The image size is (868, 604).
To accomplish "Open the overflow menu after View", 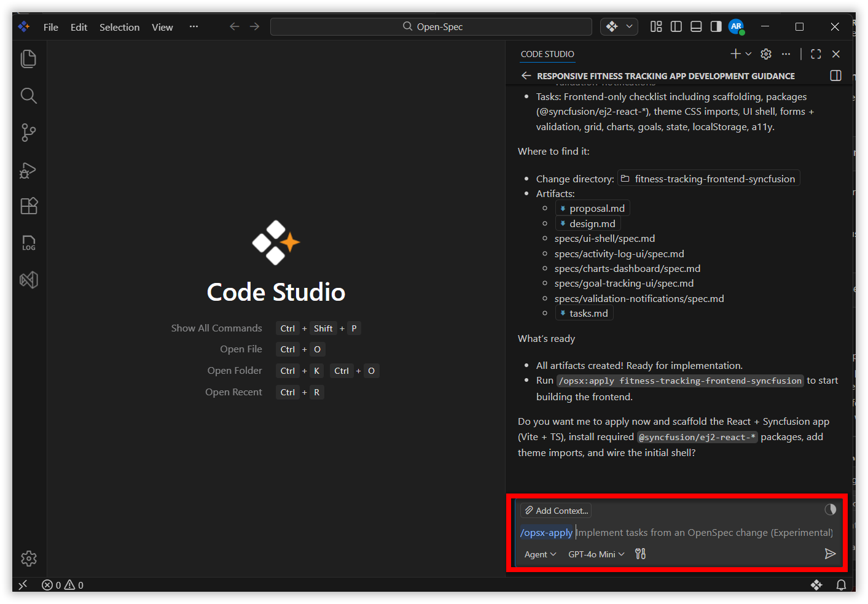I will (194, 27).
